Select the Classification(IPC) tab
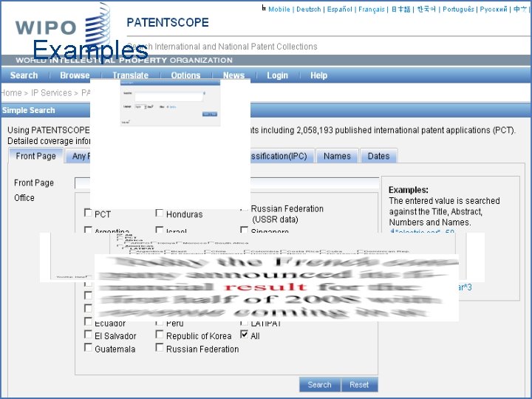This screenshot has width=532, height=399. [282, 156]
